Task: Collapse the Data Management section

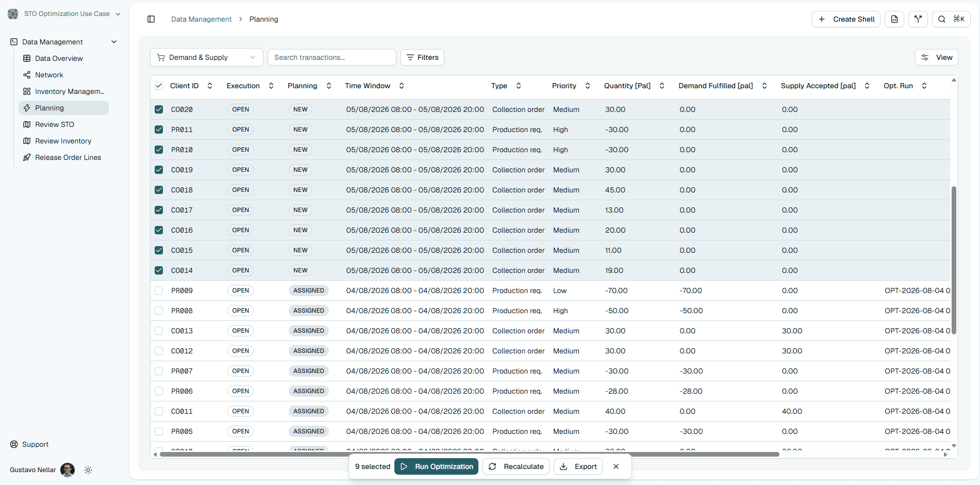Action: tap(114, 42)
